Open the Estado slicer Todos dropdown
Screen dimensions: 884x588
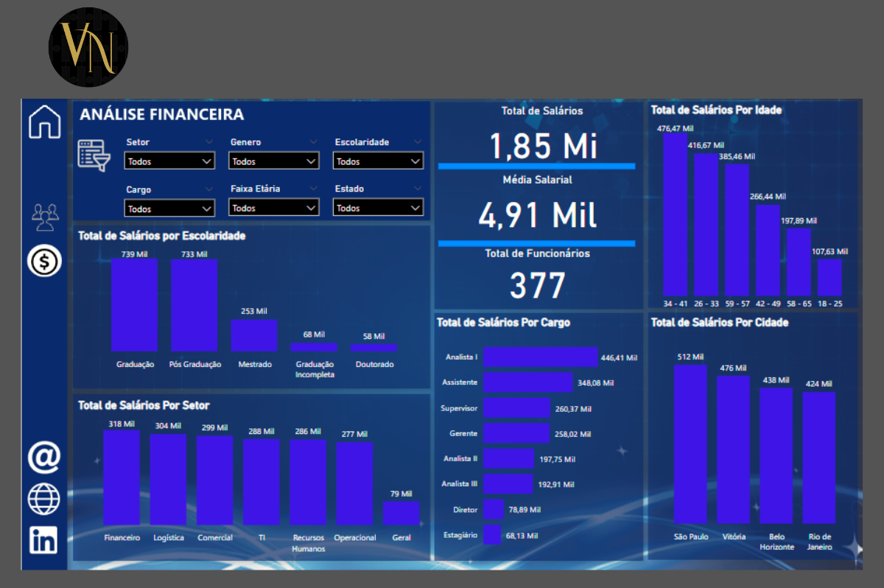pos(379,208)
